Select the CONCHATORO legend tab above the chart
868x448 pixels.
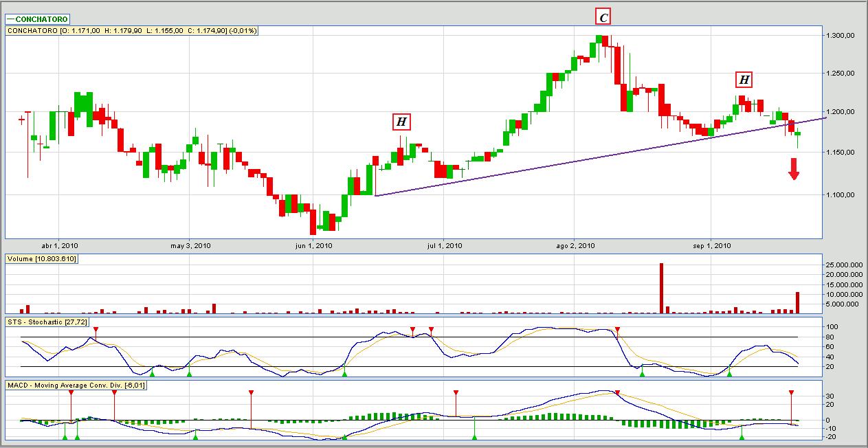click(38, 20)
